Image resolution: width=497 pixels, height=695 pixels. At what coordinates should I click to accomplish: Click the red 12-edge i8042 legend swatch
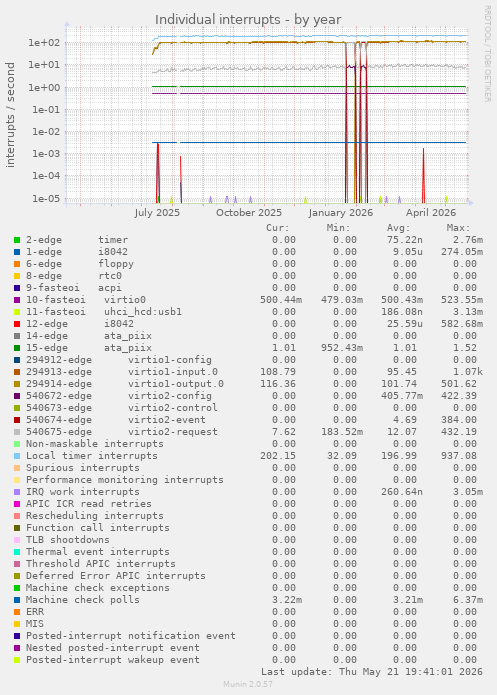17,324
